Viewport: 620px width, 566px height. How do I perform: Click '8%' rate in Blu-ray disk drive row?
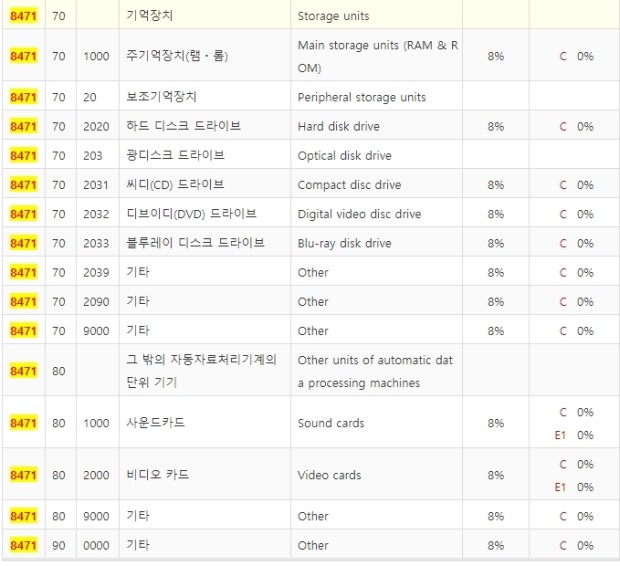[x=495, y=243]
